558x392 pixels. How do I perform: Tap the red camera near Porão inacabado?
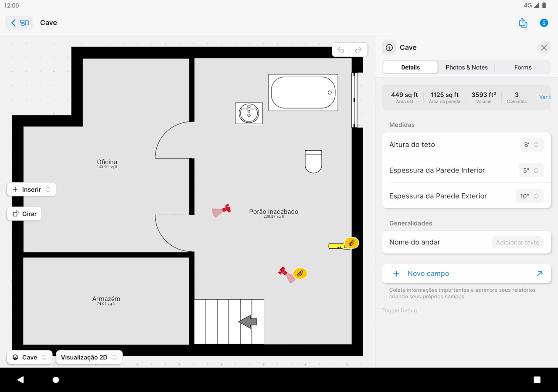(x=226, y=209)
